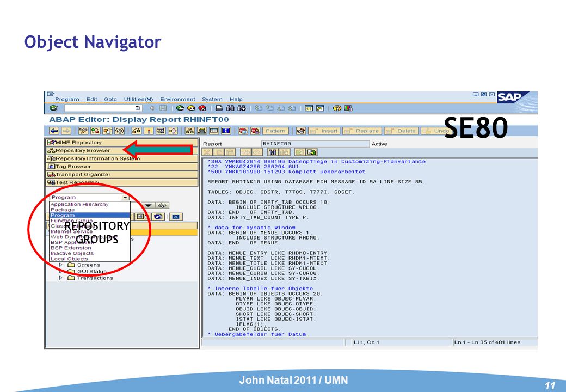Click the yellow Help question mark icon

[x=337, y=108]
